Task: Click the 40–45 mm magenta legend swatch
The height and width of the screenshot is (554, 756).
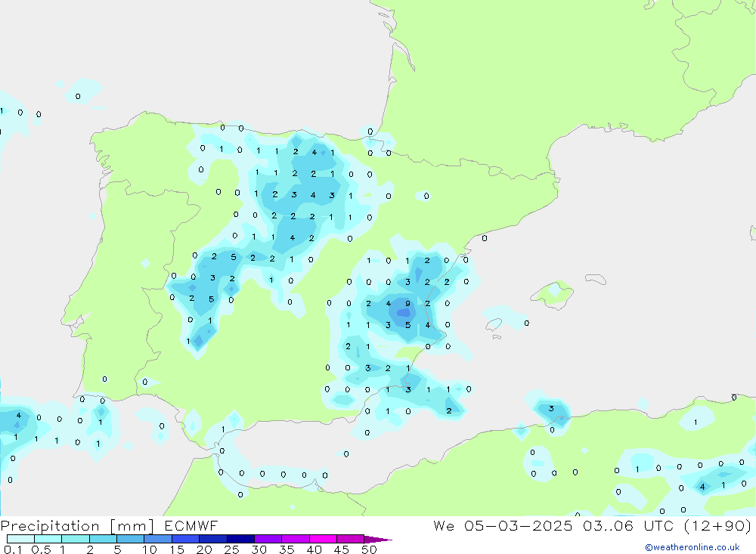Action: point(323,539)
